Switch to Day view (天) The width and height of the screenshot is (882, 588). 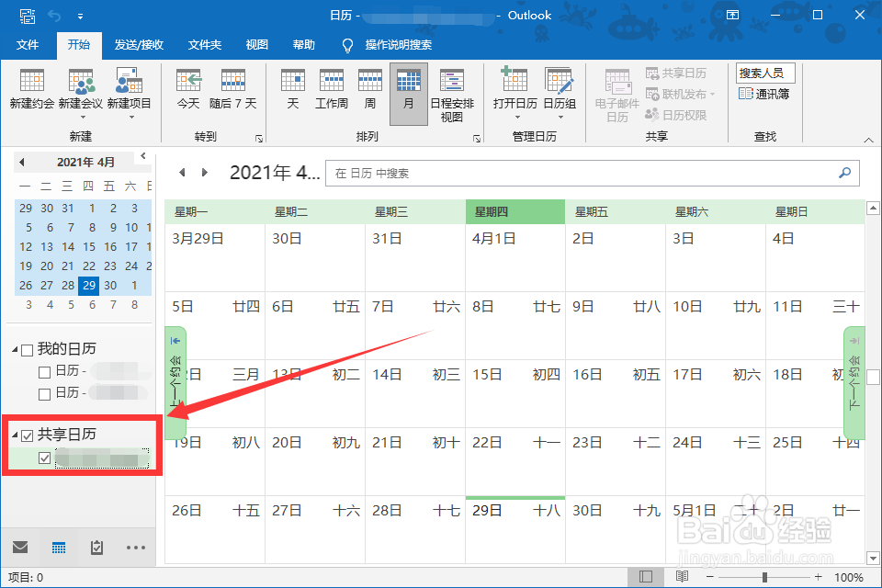click(293, 89)
